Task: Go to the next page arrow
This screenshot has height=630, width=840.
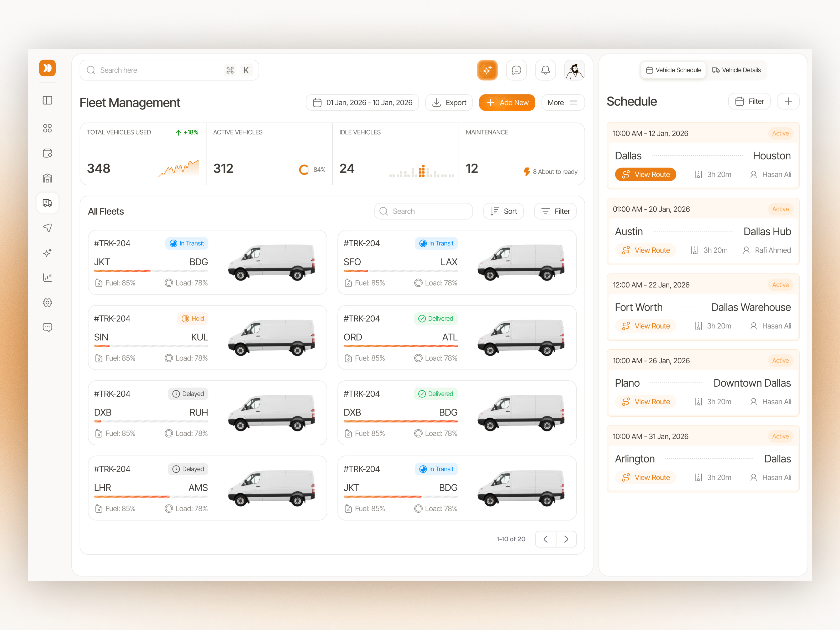Action: [566, 539]
